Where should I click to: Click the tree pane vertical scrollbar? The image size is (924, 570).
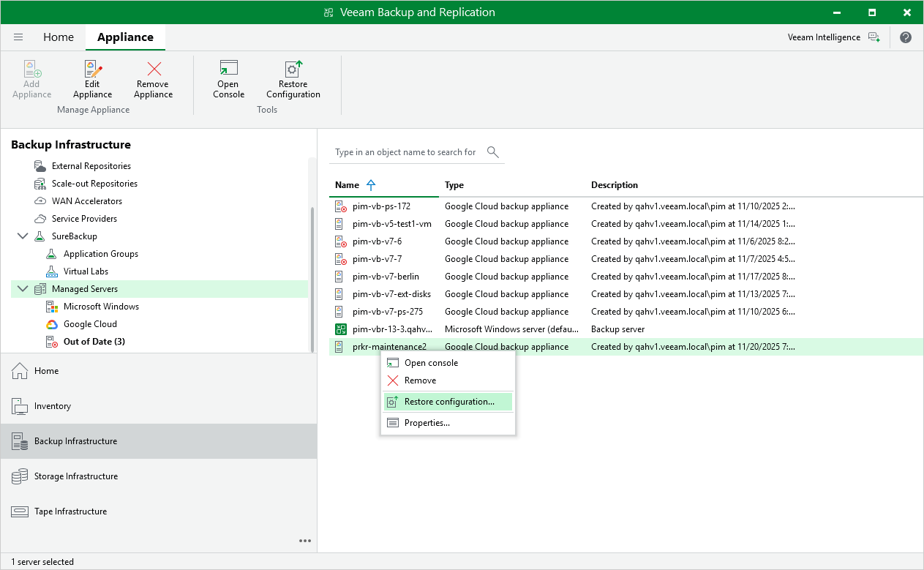click(x=312, y=278)
